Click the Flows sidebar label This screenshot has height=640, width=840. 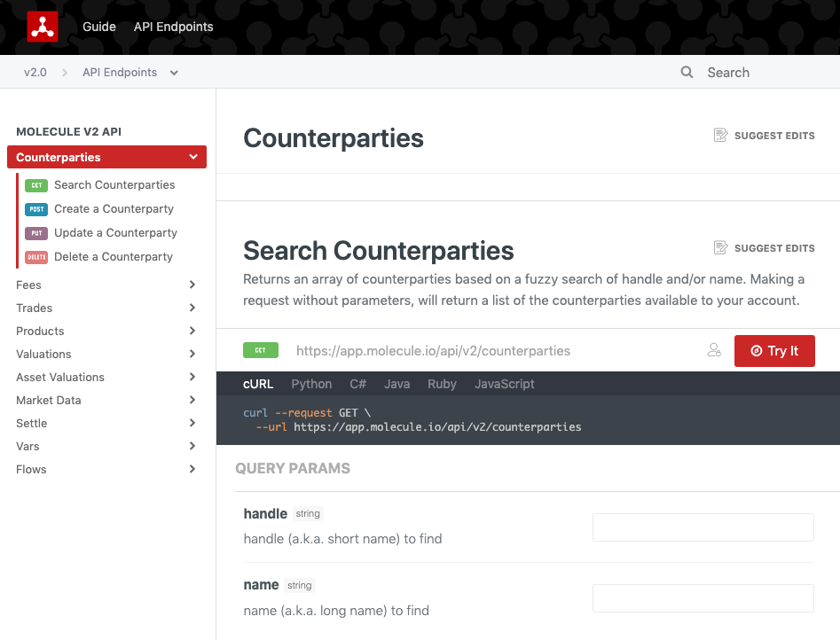pyautogui.click(x=31, y=469)
